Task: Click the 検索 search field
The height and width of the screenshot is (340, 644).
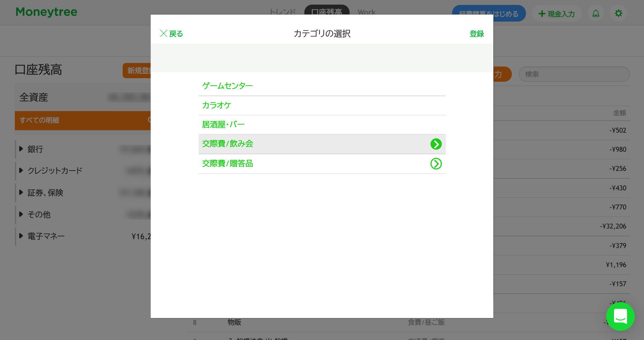Action: coord(574,74)
